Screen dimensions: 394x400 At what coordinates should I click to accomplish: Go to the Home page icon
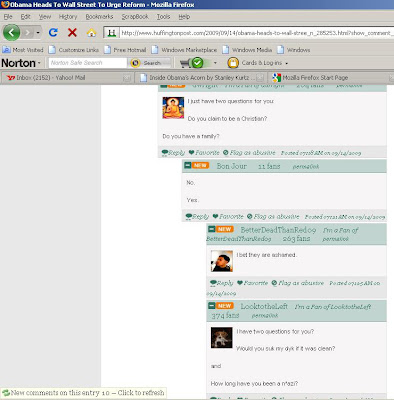point(91,32)
